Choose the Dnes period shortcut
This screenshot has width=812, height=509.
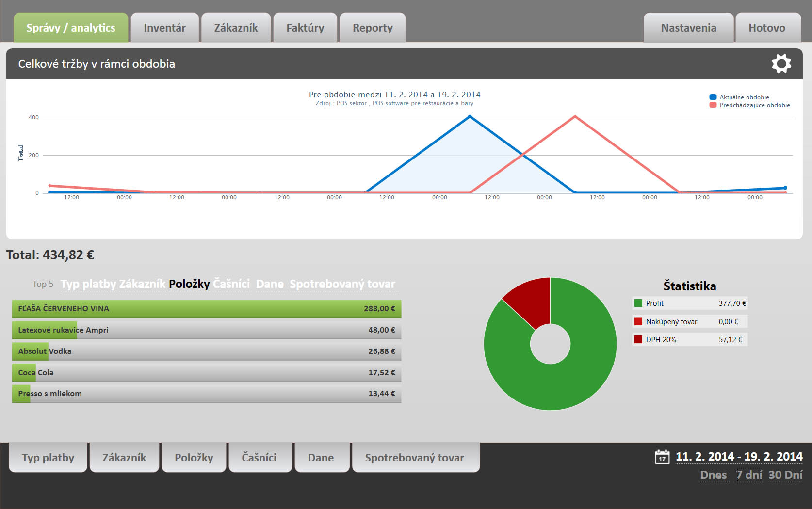[714, 475]
